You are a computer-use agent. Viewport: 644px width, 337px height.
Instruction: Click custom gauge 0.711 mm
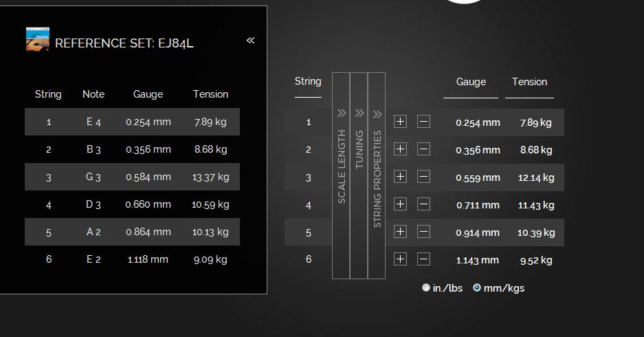pyautogui.click(x=478, y=205)
